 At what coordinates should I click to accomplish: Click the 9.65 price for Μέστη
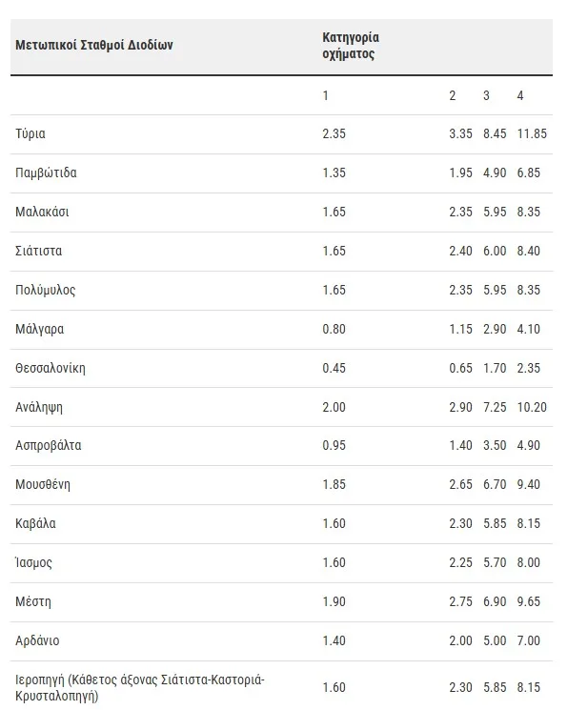point(528,602)
